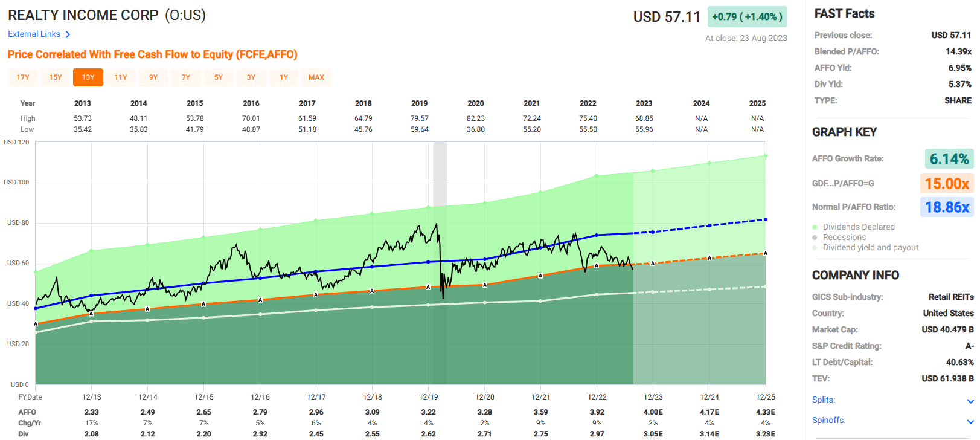
Task: Click the 12/22 blue line data point
Action: point(597,235)
